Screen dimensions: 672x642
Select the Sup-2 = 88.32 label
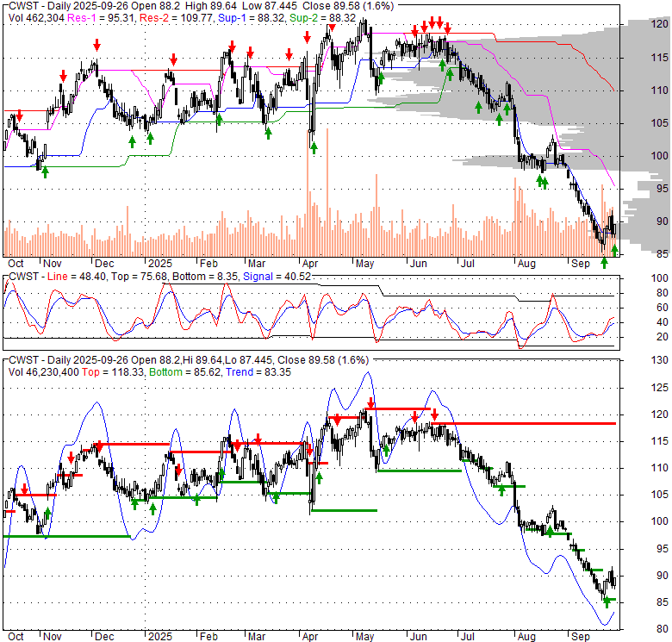[323, 18]
